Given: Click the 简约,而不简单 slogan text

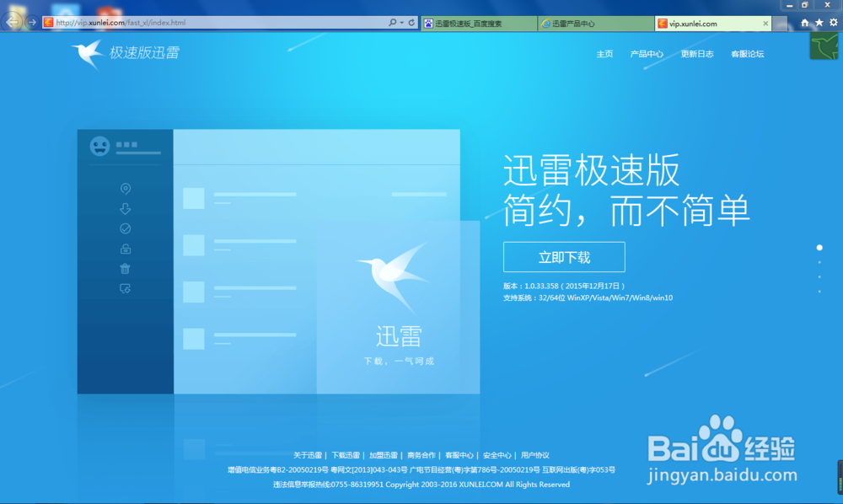Looking at the screenshot, I should pos(626,210).
